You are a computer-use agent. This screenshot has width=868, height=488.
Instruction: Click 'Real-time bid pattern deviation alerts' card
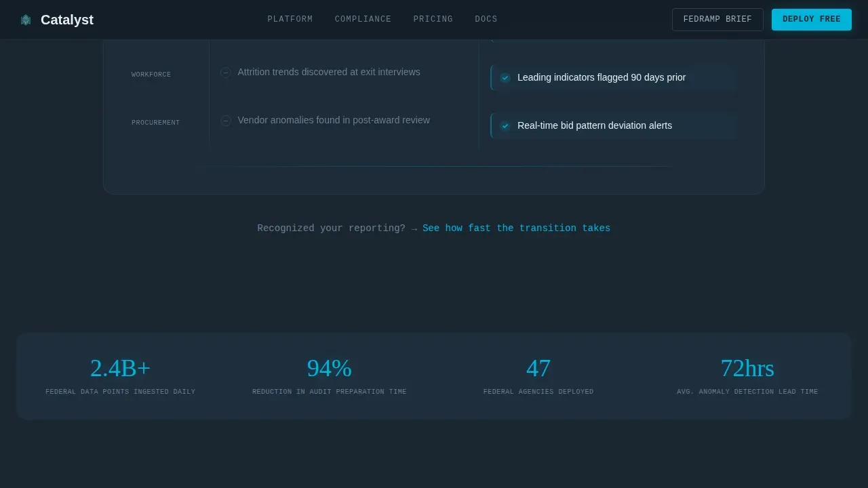coord(614,125)
